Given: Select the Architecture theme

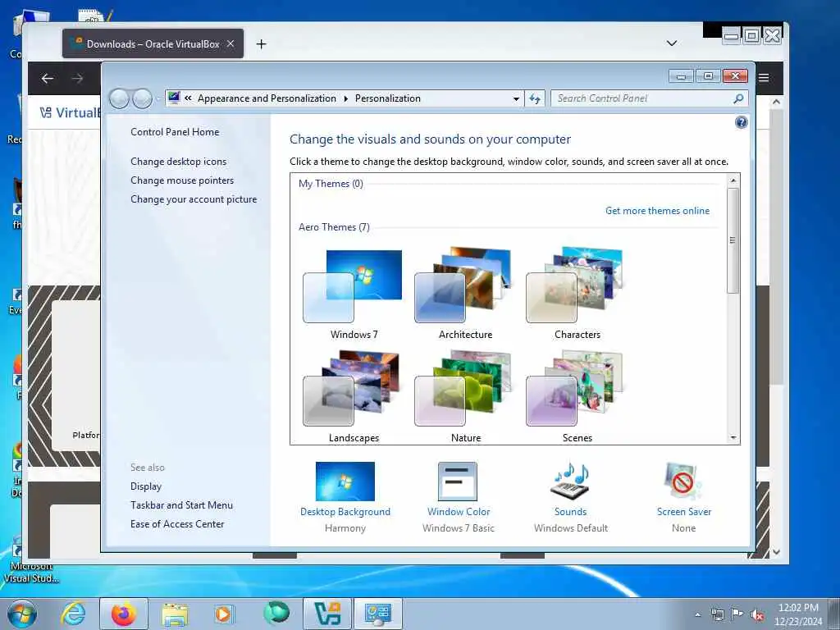Looking at the screenshot, I should [x=465, y=294].
